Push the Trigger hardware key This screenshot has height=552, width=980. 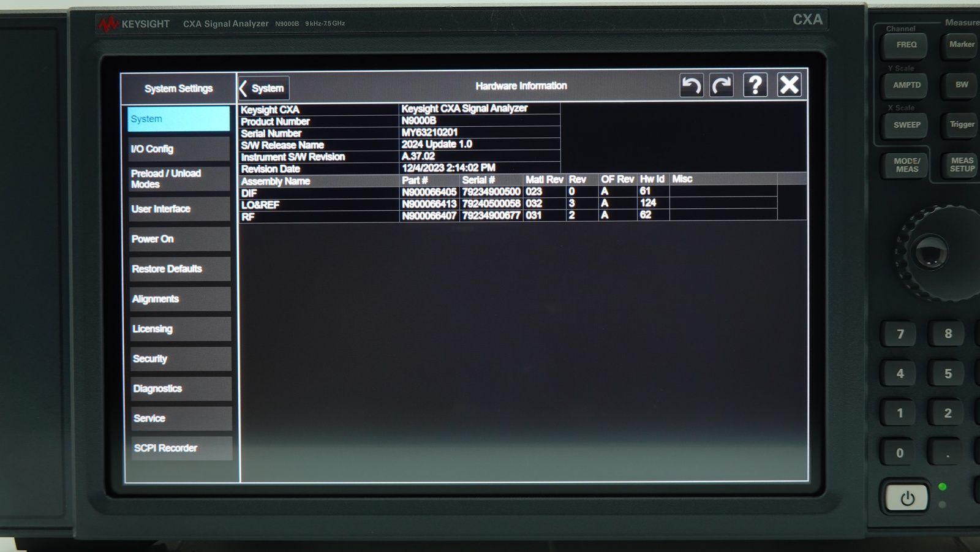click(x=960, y=124)
